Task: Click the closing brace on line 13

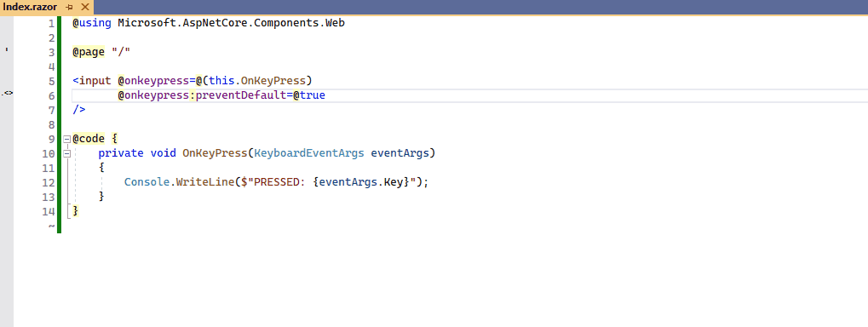Action: coord(102,196)
